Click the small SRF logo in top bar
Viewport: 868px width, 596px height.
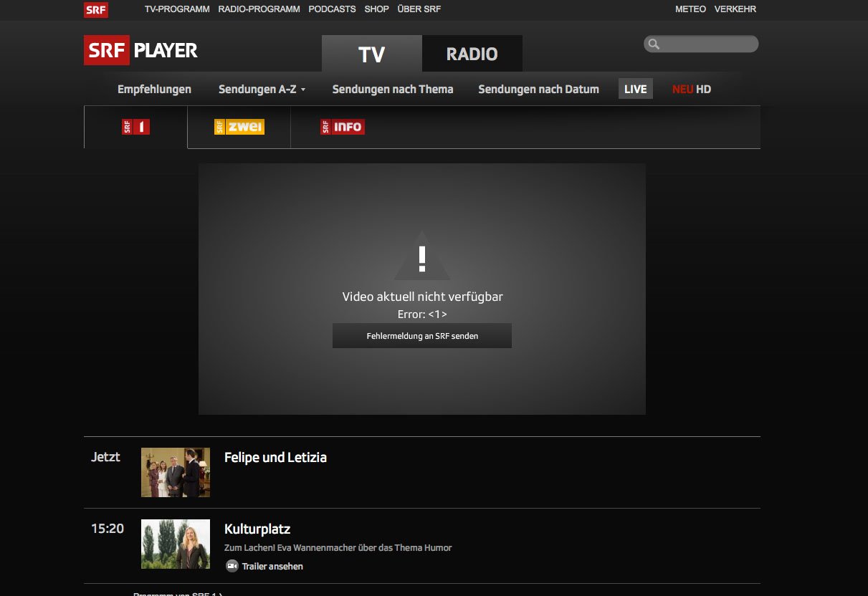click(96, 9)
